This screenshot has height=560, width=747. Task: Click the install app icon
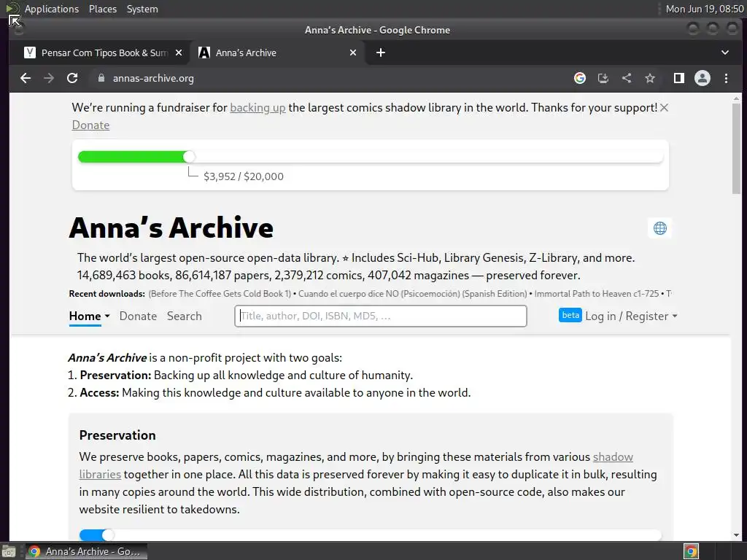[x=603, y=78]
